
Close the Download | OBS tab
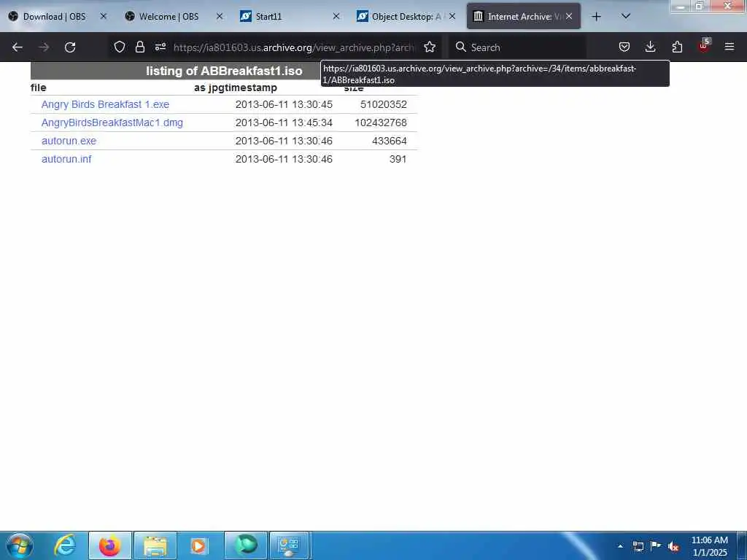click(x=104, y=16)
